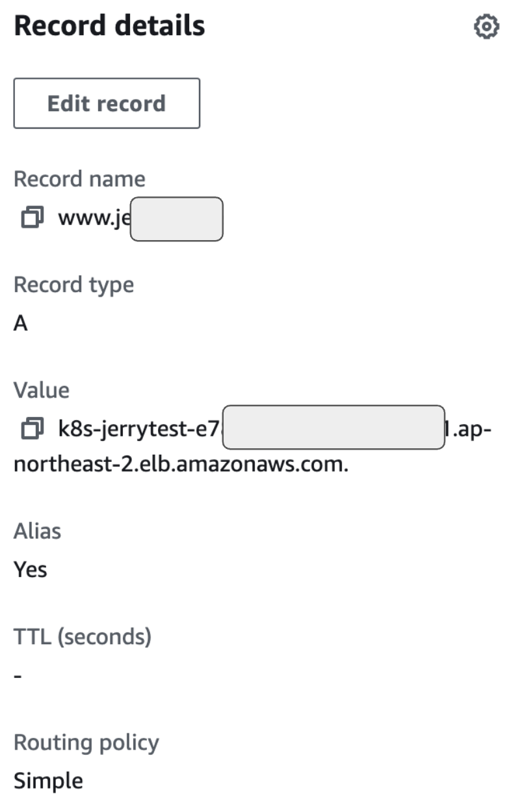Image resolution: width=511 pixels, height=812 pixels.
Task: Click the Value field label
Action: 42,390
